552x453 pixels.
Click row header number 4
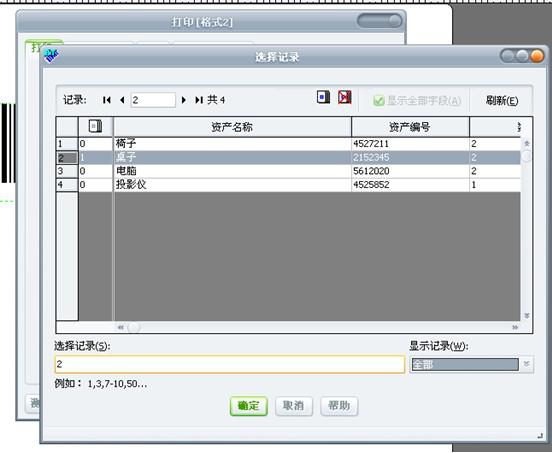pos(67,185)
